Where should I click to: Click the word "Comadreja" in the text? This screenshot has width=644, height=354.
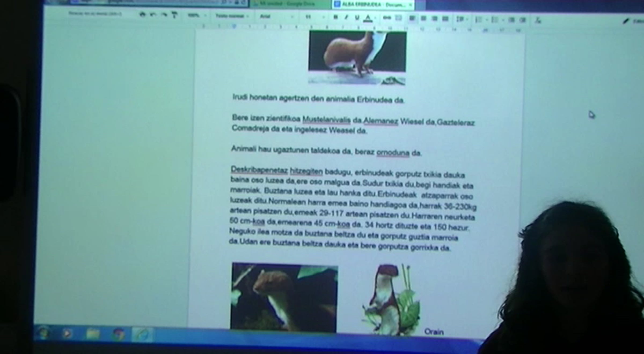250,128
